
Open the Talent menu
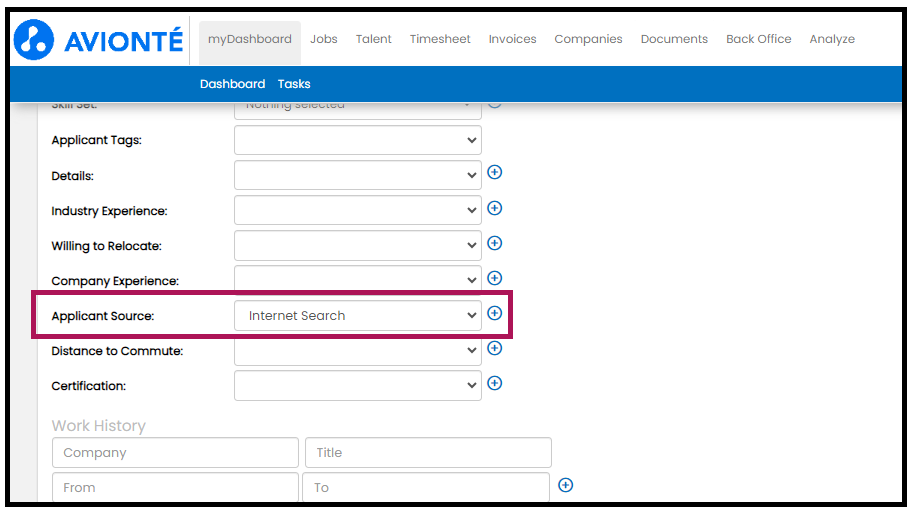pos(373,39)
